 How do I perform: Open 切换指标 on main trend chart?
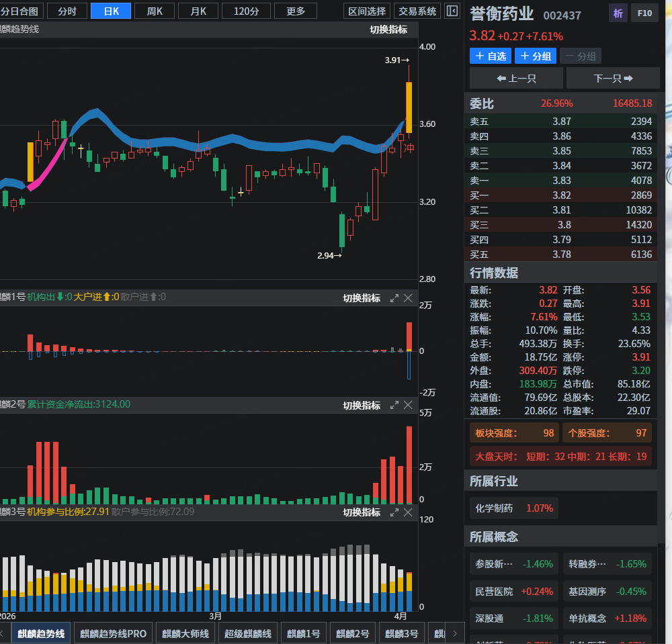pos(388,30)
